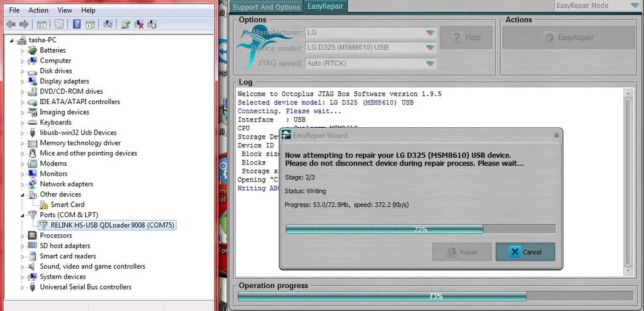
Task: Scan for hardware changes via toolbar icon
Action: (108, 25)
